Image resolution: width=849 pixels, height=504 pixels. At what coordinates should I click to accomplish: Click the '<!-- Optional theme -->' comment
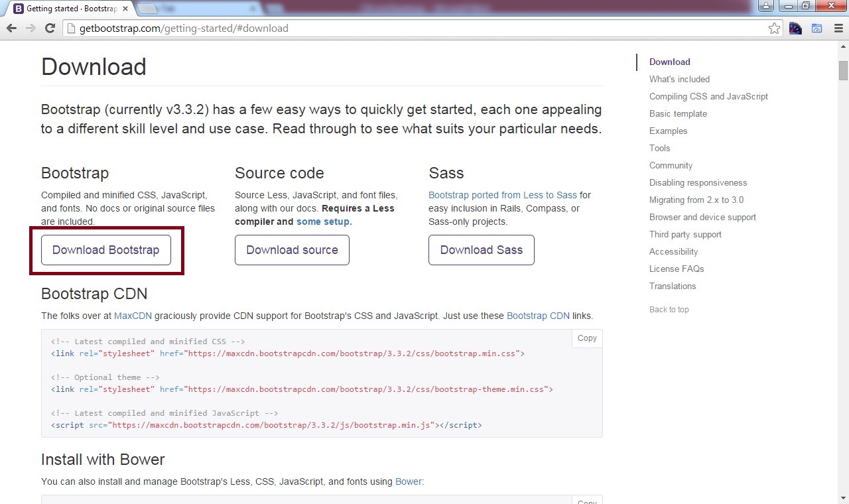105,377
